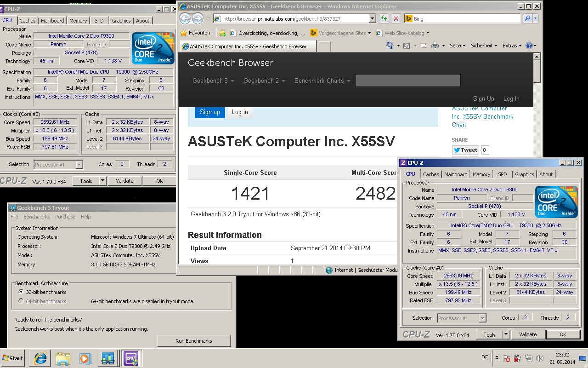
Task: Click the Geekbench Browser search field
Action: [408, 80]
